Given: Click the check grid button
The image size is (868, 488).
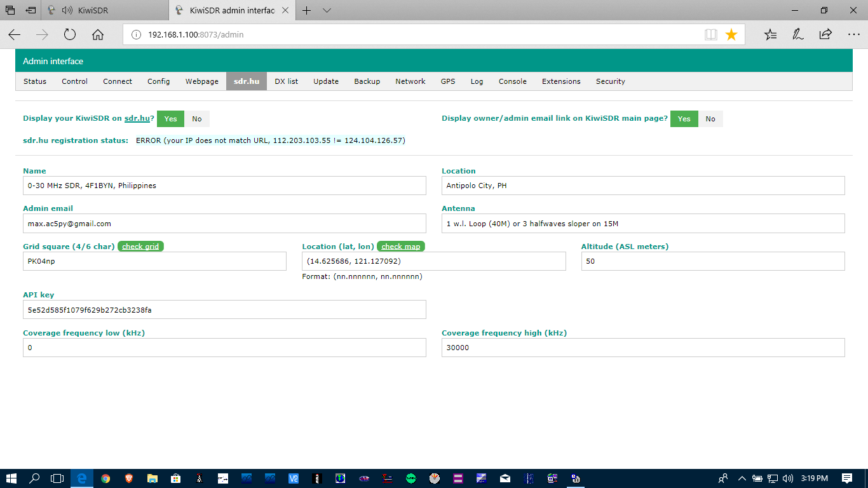Looking at the screenshot, I should click(140, 247).
